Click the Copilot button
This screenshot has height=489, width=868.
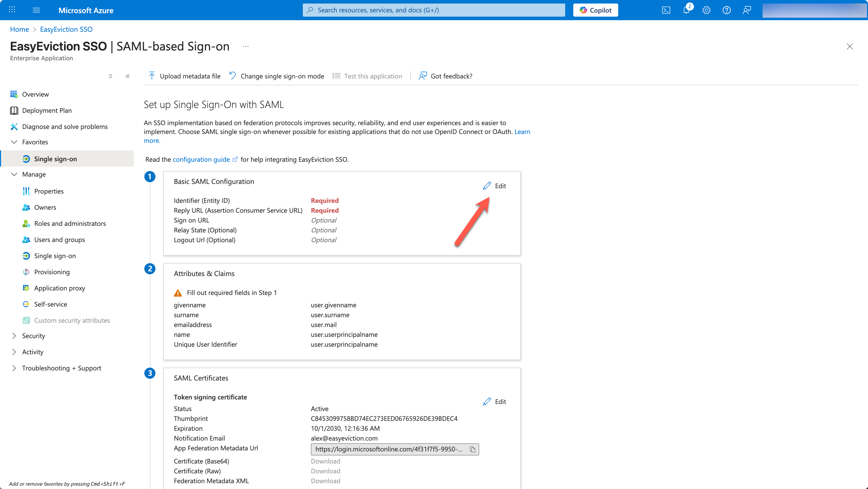[x=595, y=10]
